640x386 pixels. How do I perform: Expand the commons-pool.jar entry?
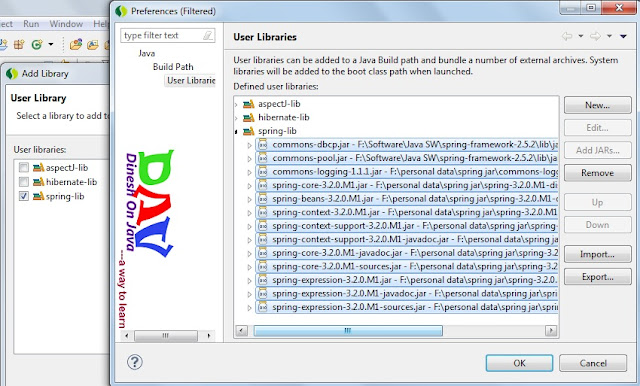pyautogui.click(x=249, y=159)
